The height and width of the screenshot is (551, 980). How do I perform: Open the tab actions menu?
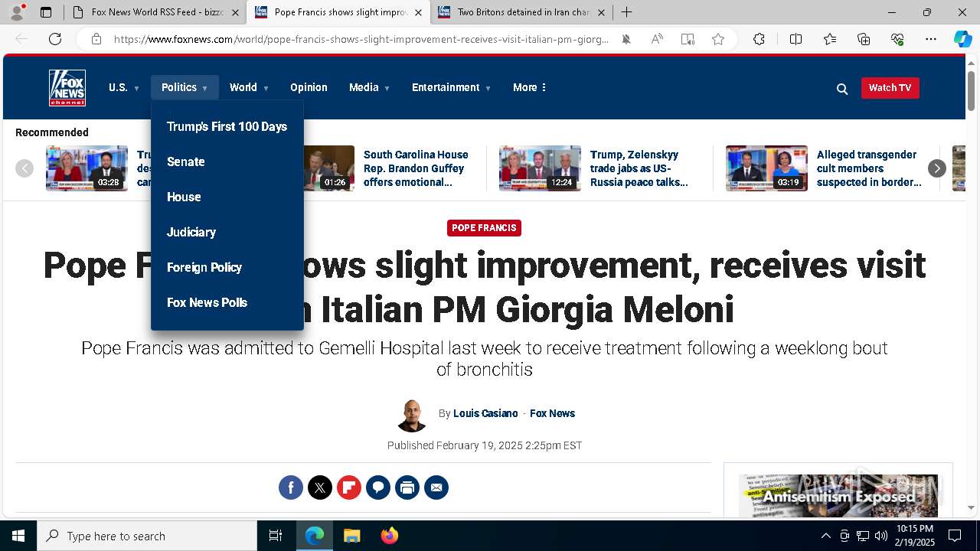pyautogui.click(x=46, y=12)
